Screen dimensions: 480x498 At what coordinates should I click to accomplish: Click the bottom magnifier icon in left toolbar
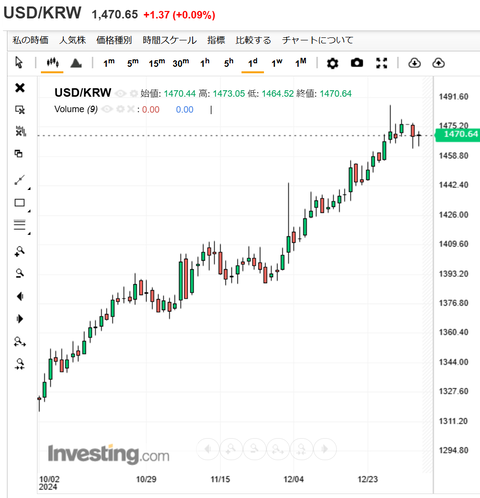pyautogui.click(x=20, y=364)
